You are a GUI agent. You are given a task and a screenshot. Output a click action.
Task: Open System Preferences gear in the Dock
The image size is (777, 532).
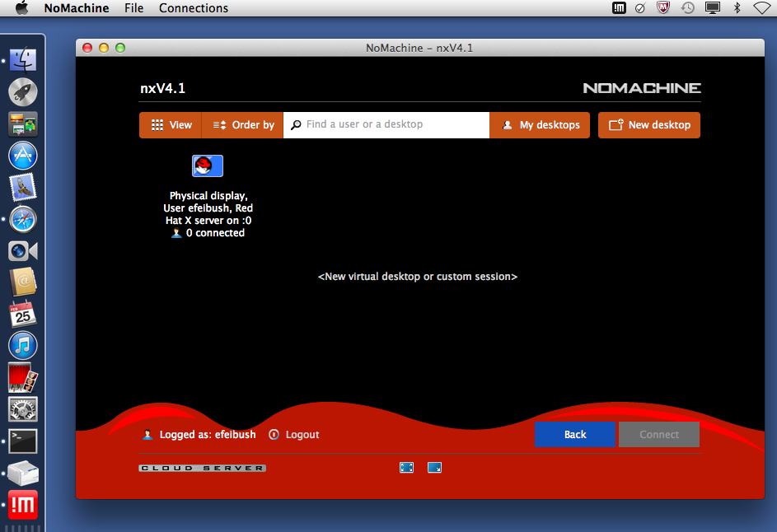[23, 409]
